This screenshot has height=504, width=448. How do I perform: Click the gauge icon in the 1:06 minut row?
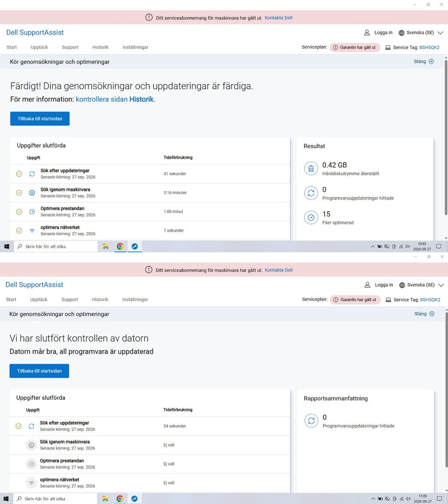pos(32,212)
